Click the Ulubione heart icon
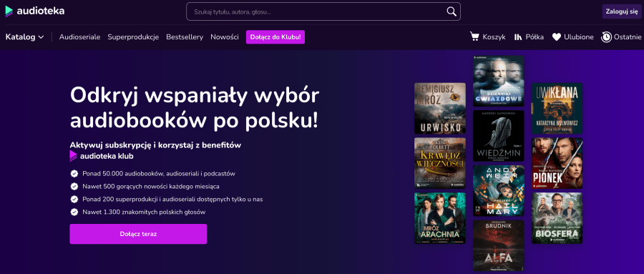Viewport: 644px width, 274px height. 557,37
